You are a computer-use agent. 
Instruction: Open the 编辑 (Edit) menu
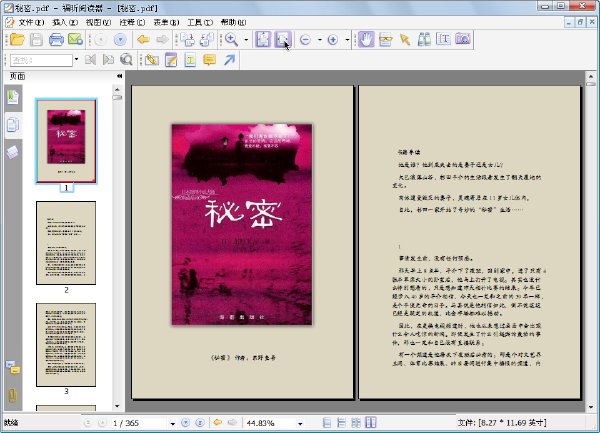pos(65,23)
